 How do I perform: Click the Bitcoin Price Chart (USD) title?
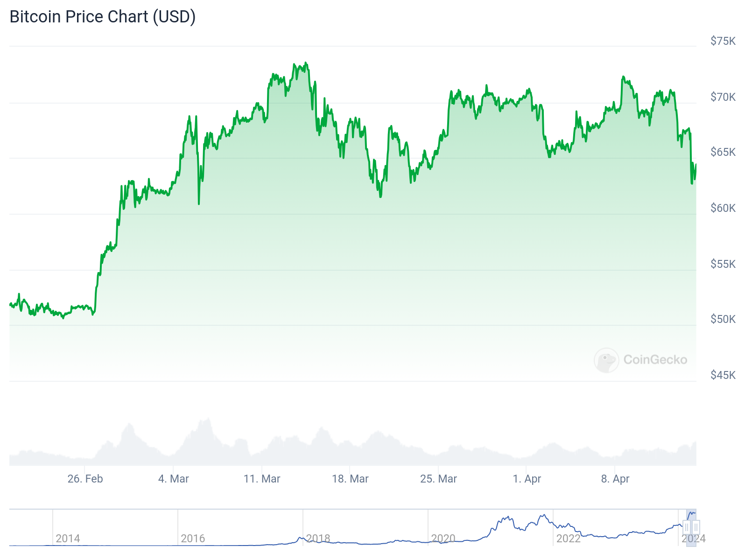click(103, 17)
